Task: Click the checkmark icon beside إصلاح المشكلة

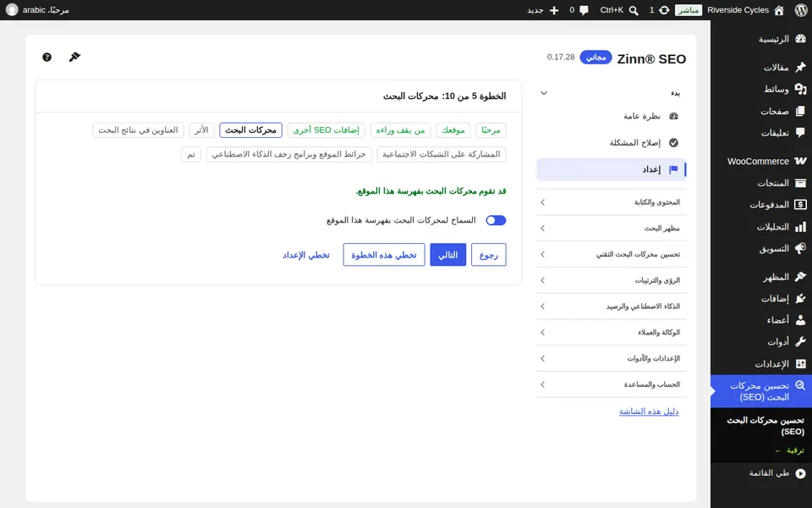Action: [x=674, y=142]
